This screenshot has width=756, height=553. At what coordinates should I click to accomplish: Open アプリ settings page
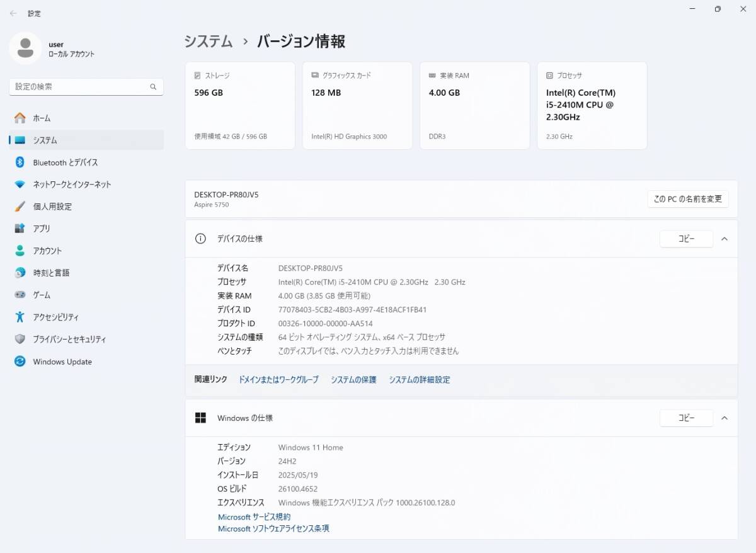pyautogui.click(x=86, y=229)
